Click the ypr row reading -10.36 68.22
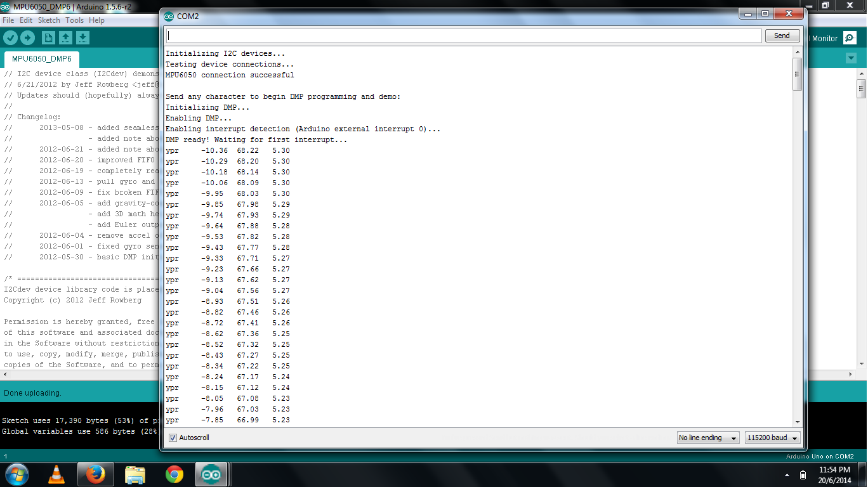This screenshot has height=487, width=868. coord(228,150)
